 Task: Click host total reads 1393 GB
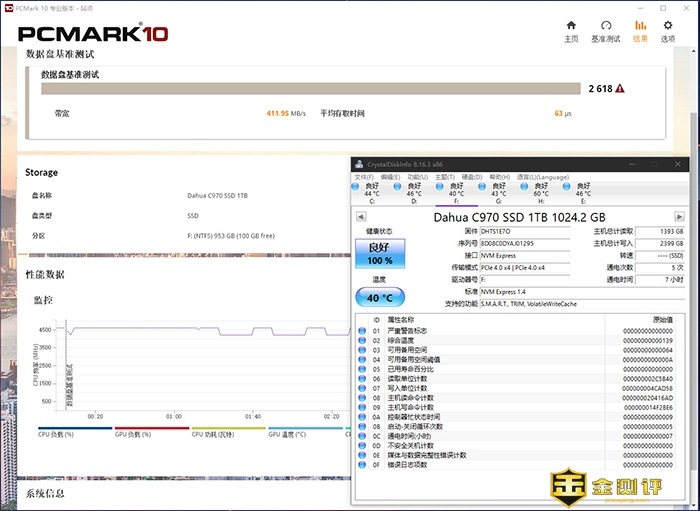pos(660,232)
